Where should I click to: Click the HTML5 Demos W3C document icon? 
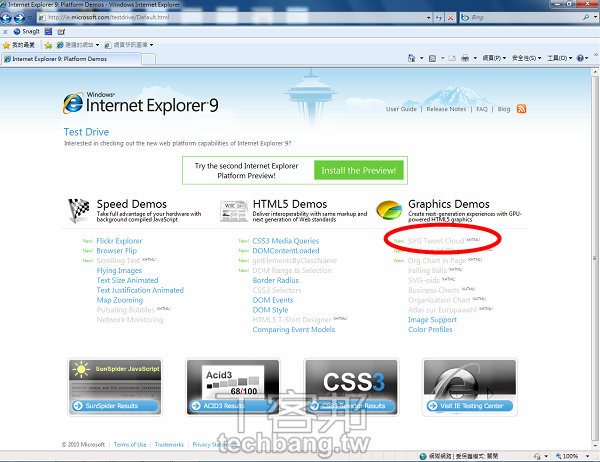234,211
